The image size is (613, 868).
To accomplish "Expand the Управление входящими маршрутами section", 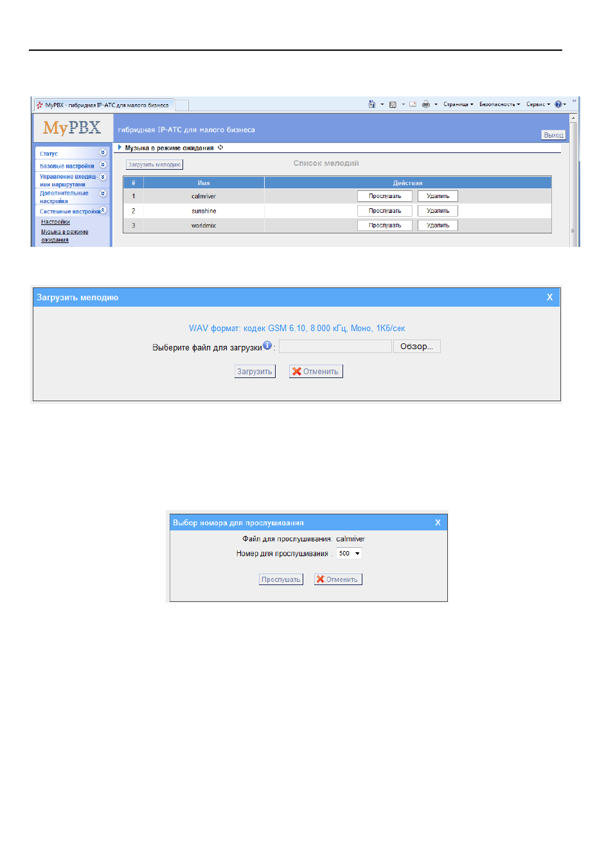I will coord(103,177).
